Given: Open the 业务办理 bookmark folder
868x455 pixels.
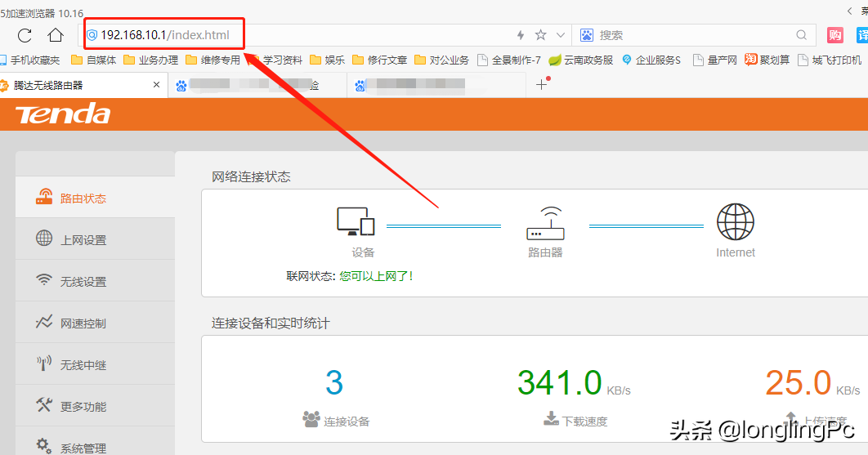Looking at the screenshot, I should (x=150, y=60).
